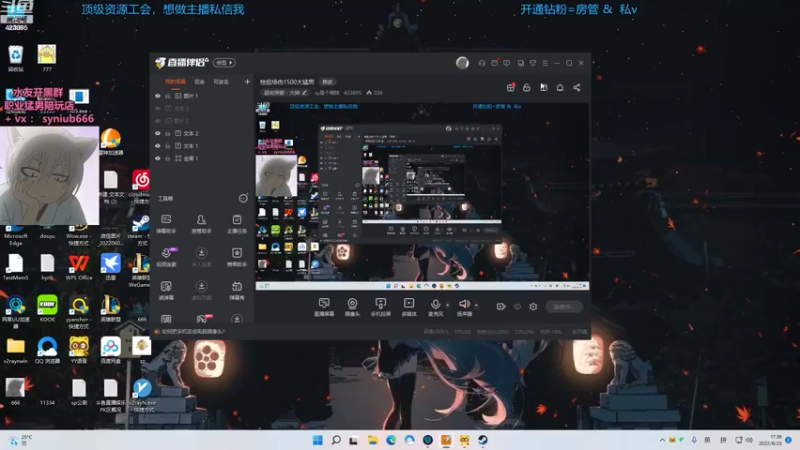Open File Explorer from the taskbar
This screenshot has width=800, height=450.
click(x=372, y=440)
